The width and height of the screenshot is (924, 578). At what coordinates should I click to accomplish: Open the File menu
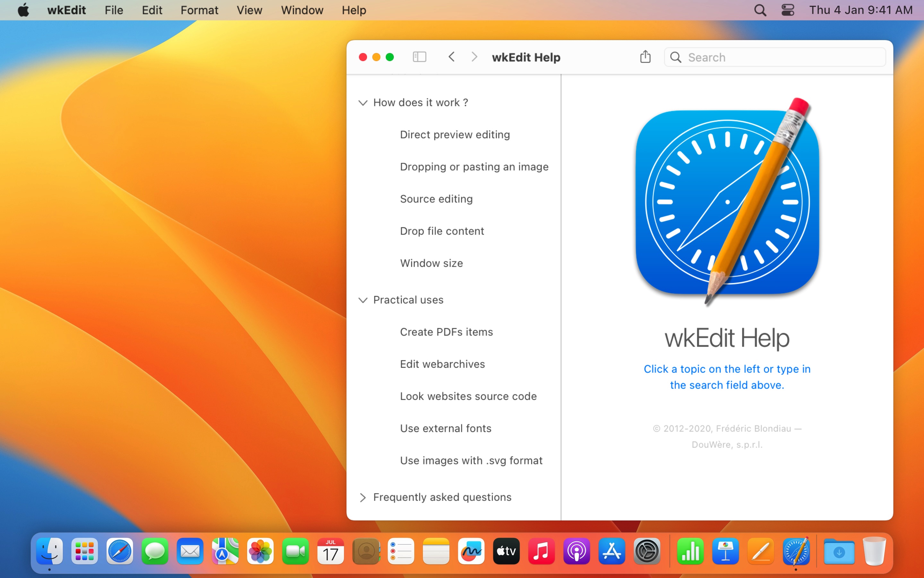coord(114,10)
